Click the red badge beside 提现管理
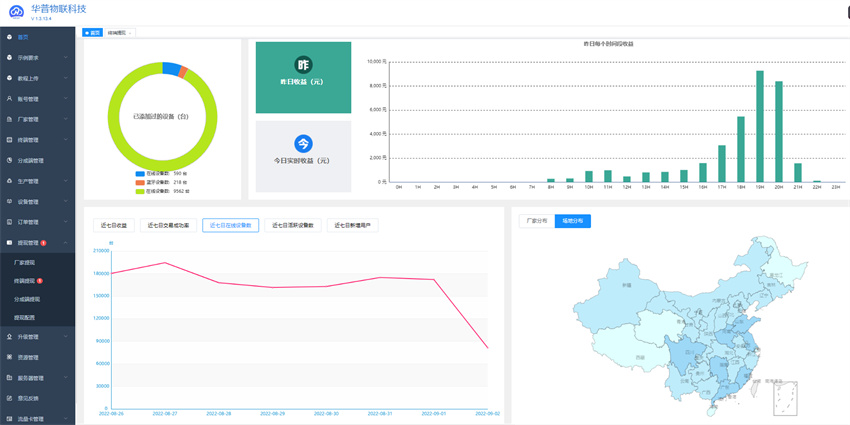This screenshot has width=850, height=425. pos(43,243)
